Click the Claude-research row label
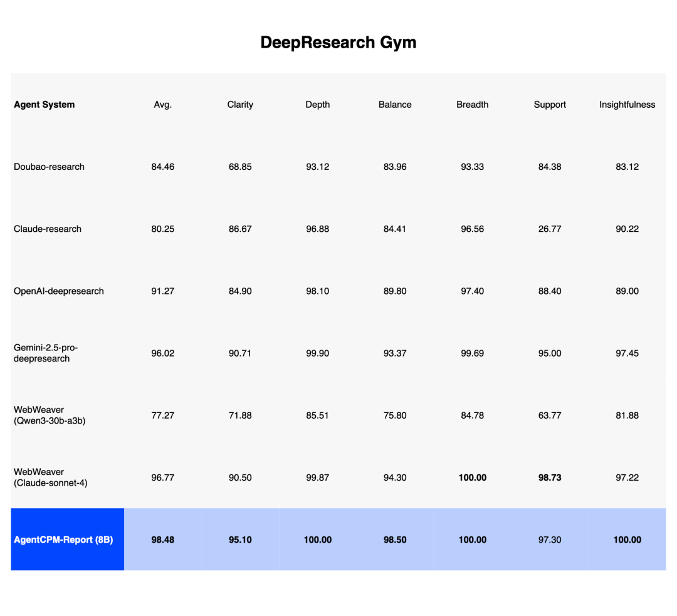The width and height of the screenshot is (677, 616). tap(48, 229)
